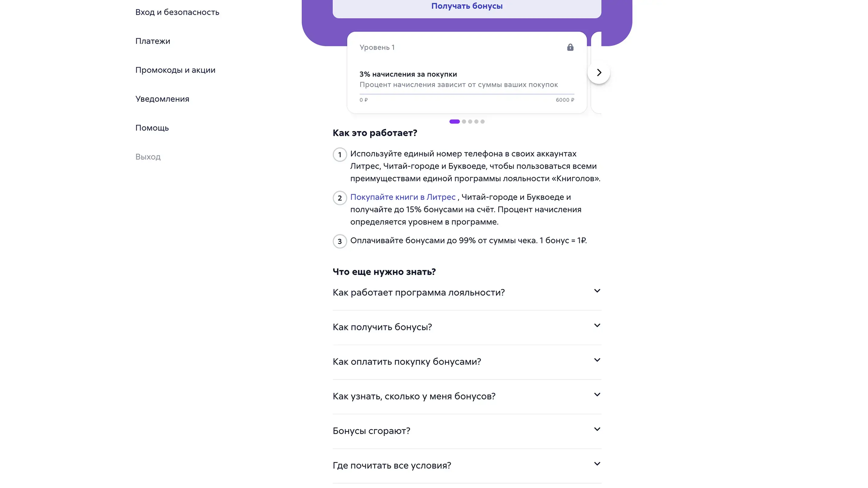Image resolution: width=868 pixels, height=488 pixels.
Task: Select the second carousel dot
Action: point(464,122)
